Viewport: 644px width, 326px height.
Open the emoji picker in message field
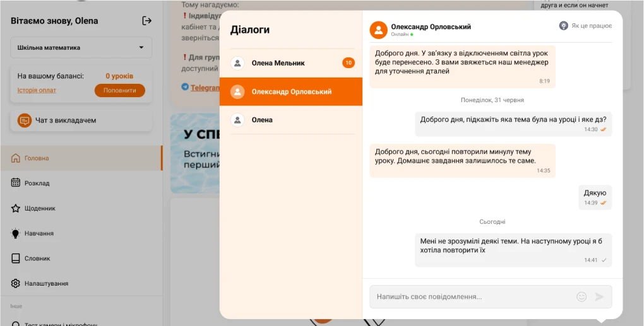581,296
